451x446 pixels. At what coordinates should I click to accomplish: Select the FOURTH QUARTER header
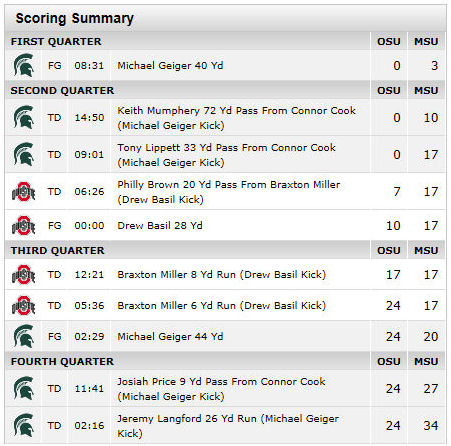[x=62, y=362]
